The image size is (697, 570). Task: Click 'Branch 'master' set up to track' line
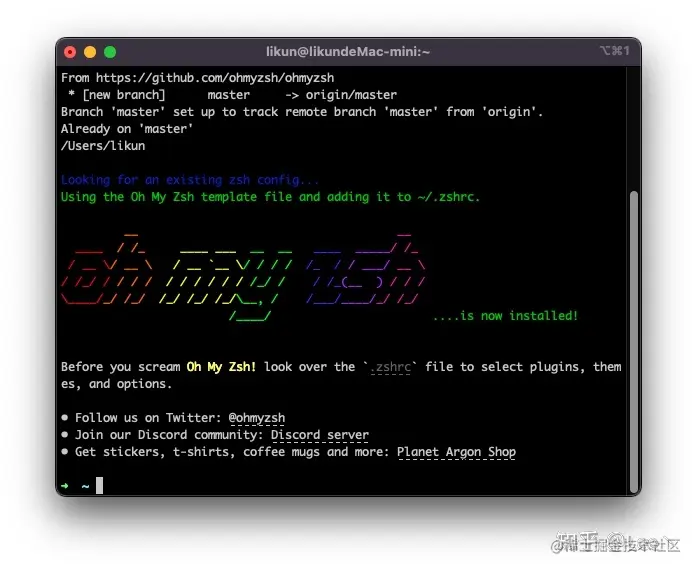(302, 112)
